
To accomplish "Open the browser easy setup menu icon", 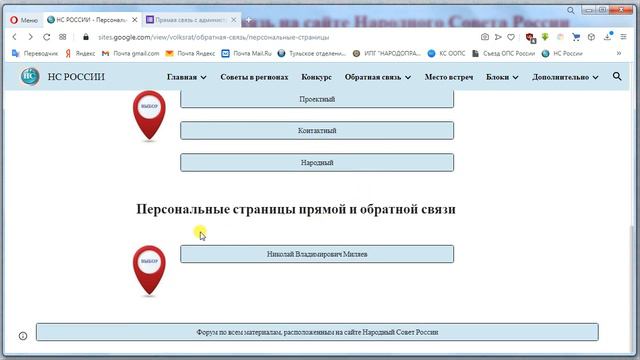I will [x=623, y=37].
